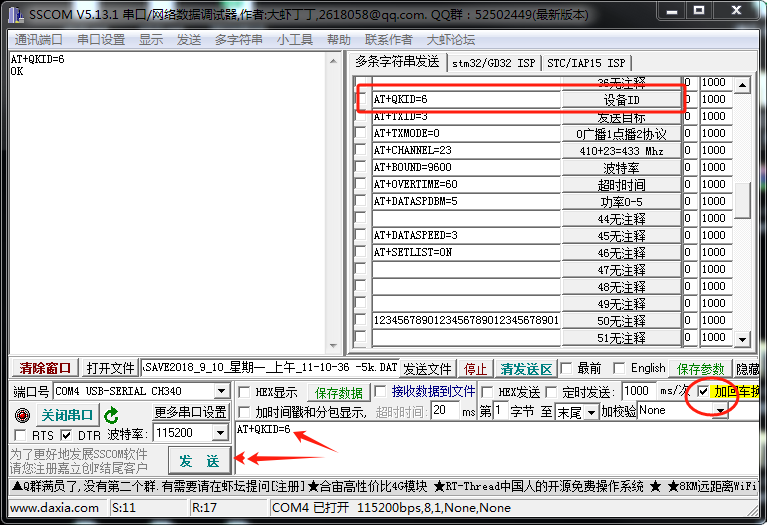767x525 pixels.
Task: Tick checkbox beside AT+CHANNEL=23 row
Action: [x=361, y=150]
